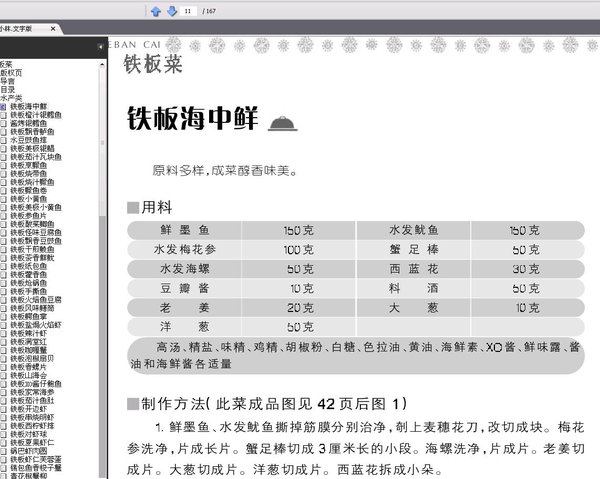Viewport: 600px width, 479px height.
Task: Click the bookmark icon beside 铁板辣汁虾
Action: [3, 334]
